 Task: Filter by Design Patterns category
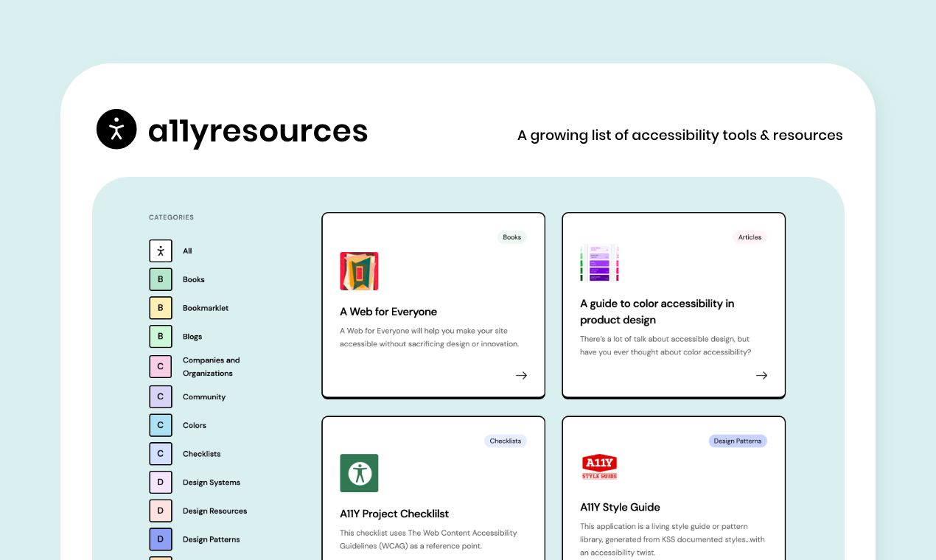pos(212,539)
